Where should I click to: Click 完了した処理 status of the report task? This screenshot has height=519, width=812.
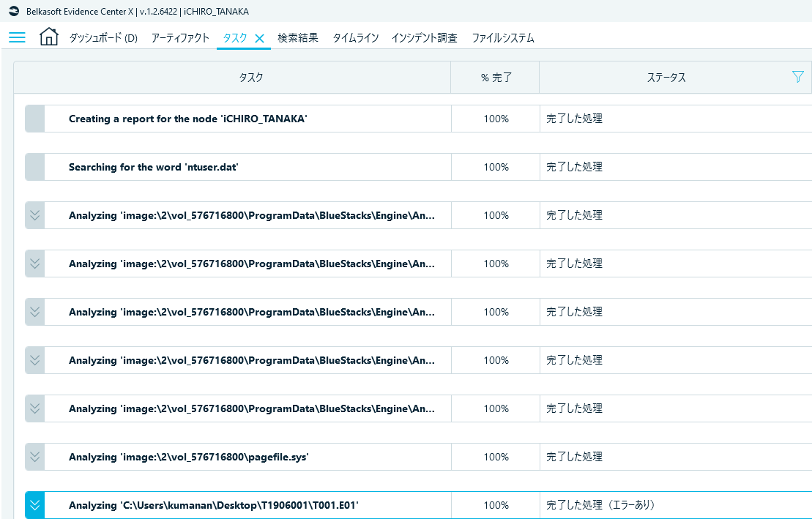tap(574, 119)
